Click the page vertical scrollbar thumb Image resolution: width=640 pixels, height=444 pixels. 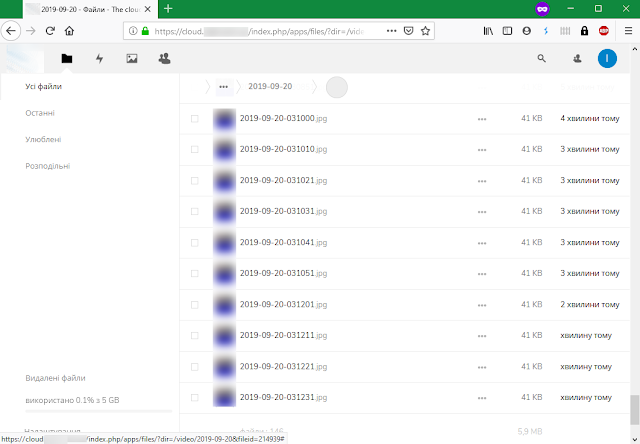coord(633,408)
